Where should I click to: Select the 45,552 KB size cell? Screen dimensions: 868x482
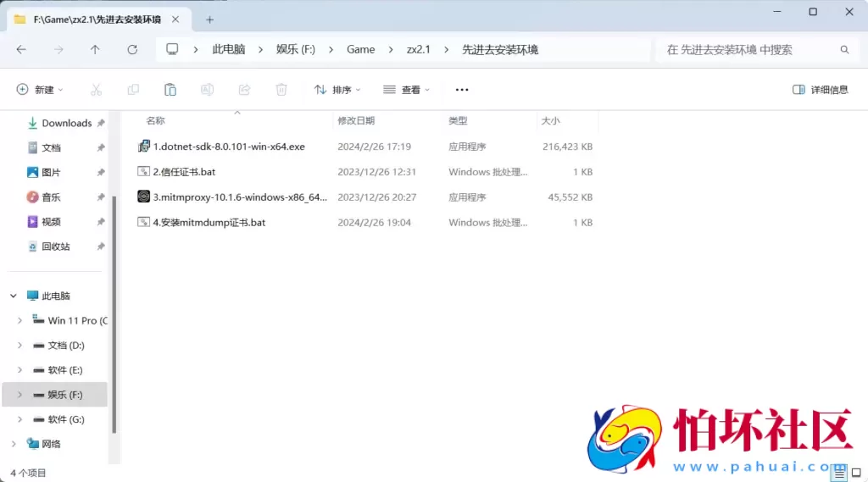click(570, 197)
